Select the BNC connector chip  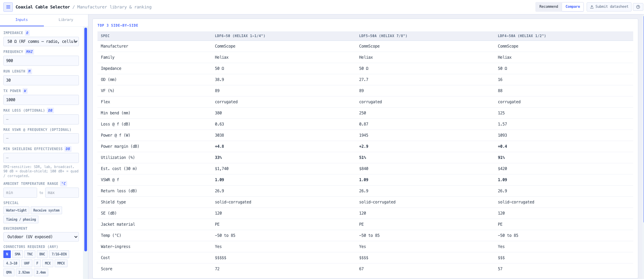42,254
